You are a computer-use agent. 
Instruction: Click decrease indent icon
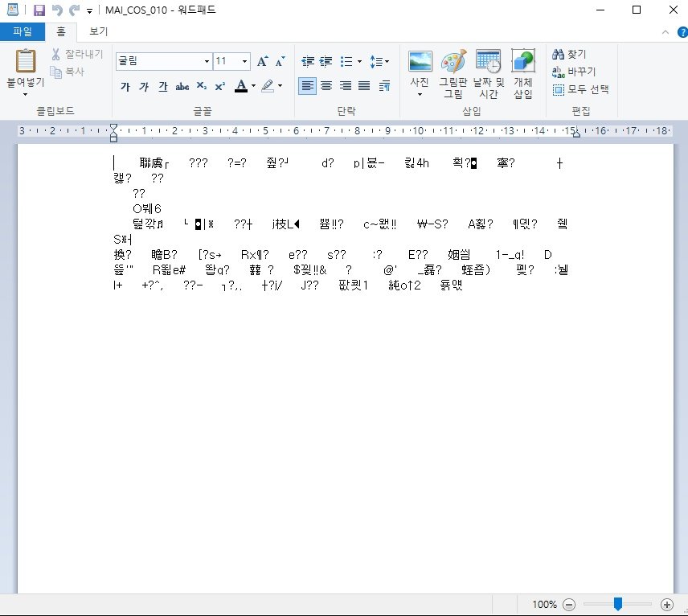pyautogui.click(x=308, y=61)
